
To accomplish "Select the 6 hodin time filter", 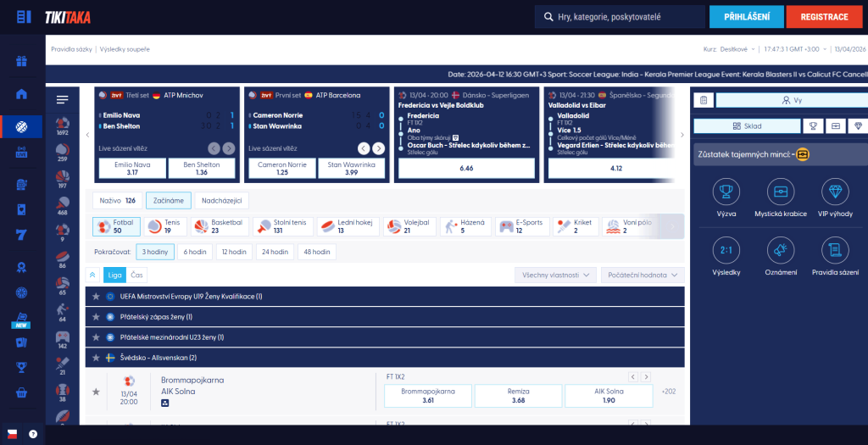I will [x=195, y=252].
